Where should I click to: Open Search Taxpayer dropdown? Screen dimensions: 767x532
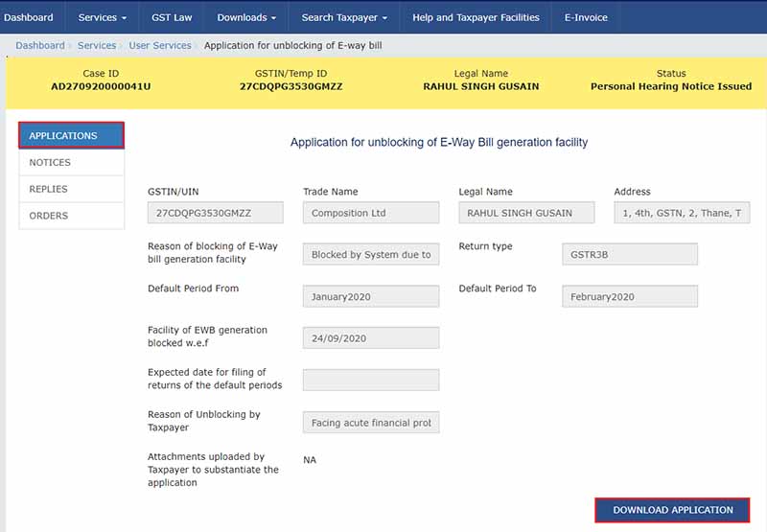tap(344, 17)
